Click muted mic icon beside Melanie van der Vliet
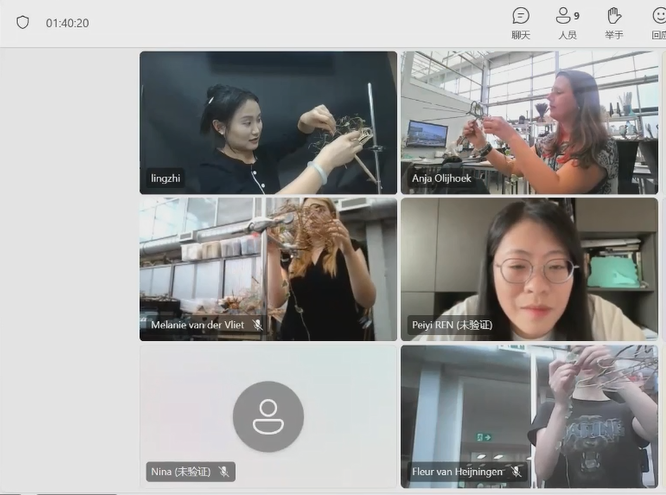This screenshot has height=495, width=666. tap(257, 325)
